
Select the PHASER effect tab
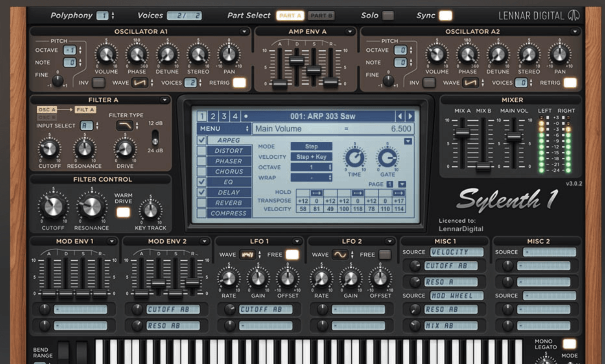point(229,161)
